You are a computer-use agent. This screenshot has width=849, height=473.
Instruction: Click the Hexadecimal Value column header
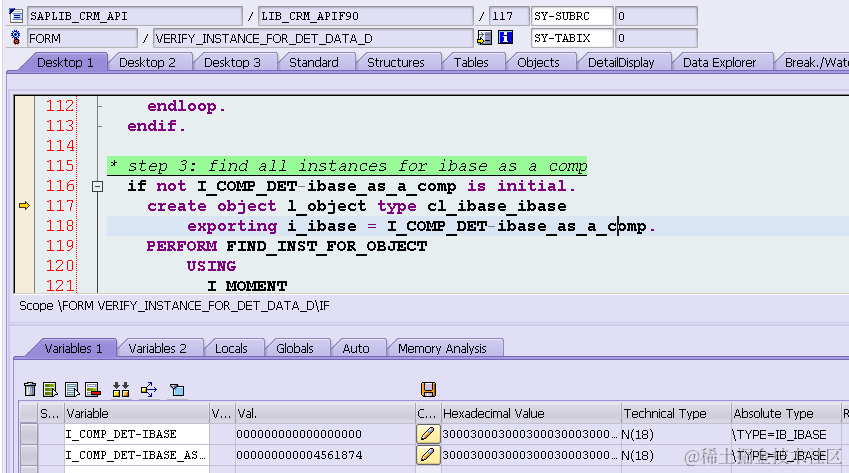[531, 413]
